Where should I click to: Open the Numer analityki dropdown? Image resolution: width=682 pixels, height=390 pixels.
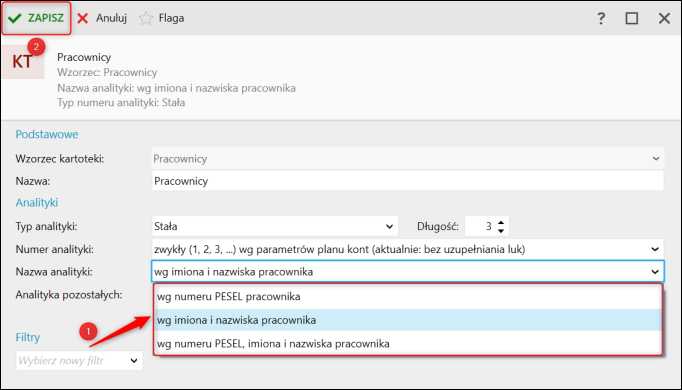pos(655,249)
